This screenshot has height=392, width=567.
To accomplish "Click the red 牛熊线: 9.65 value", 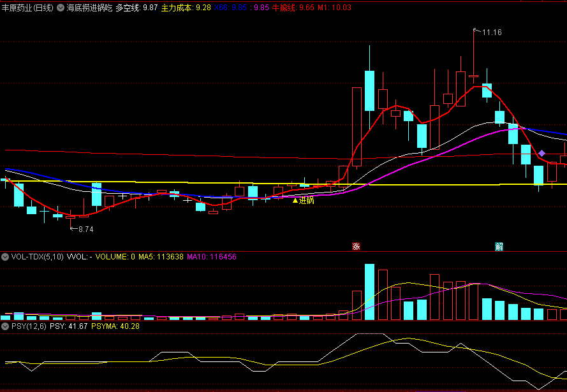I will pyautogui.click(x=293, y=8).
